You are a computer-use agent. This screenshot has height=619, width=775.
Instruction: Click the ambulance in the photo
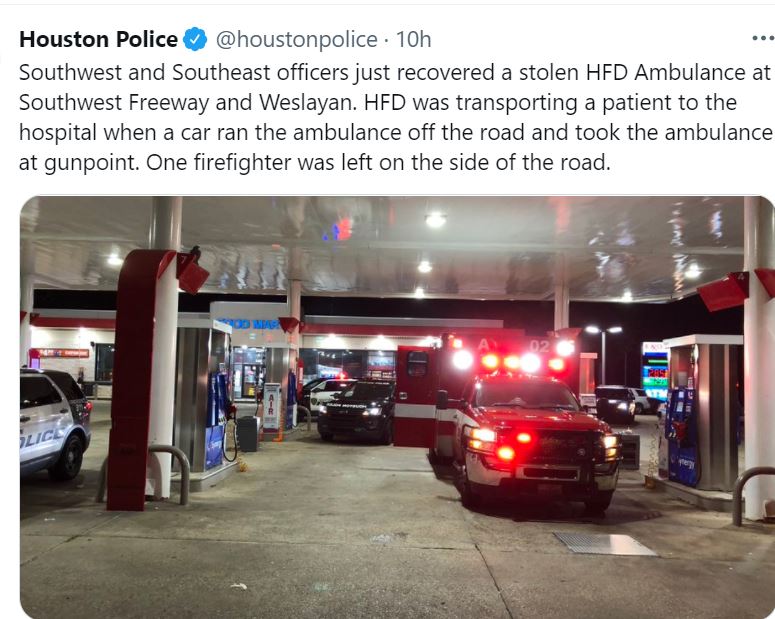[507, 424]
